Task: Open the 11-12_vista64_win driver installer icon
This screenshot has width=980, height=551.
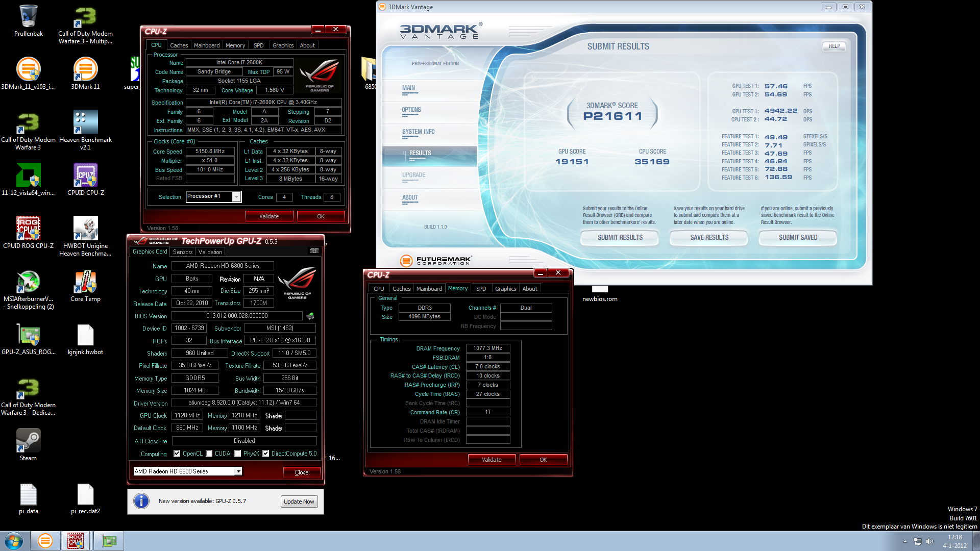Action: point(29,180)
